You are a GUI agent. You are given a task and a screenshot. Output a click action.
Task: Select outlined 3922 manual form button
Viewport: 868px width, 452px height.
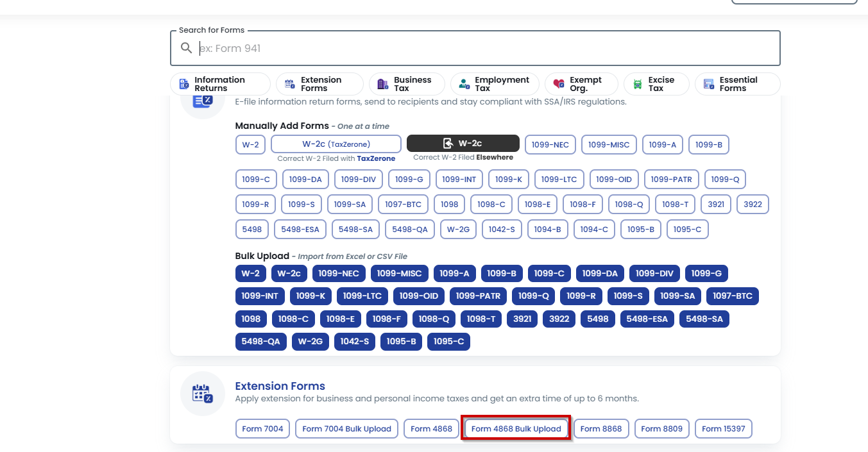(x=753, y=204)
